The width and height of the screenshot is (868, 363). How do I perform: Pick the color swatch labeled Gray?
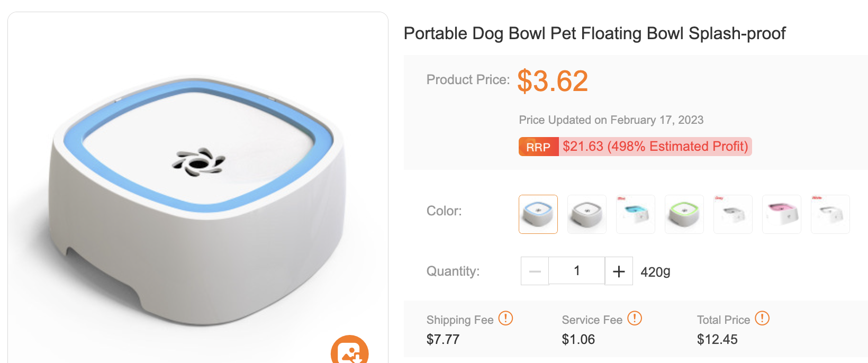(x=733, y=214)
